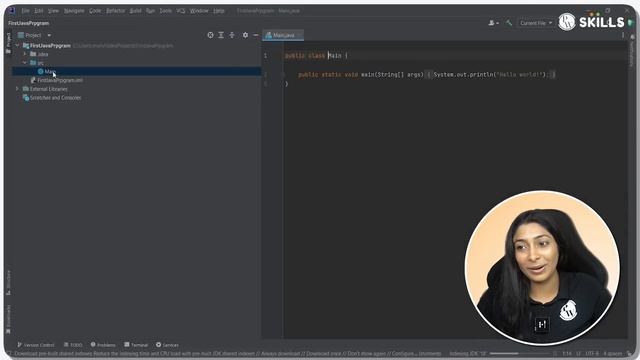Click the FirstJavaProgram.iml file icon
Screen dimensions: 640x360
pos(33,80)
